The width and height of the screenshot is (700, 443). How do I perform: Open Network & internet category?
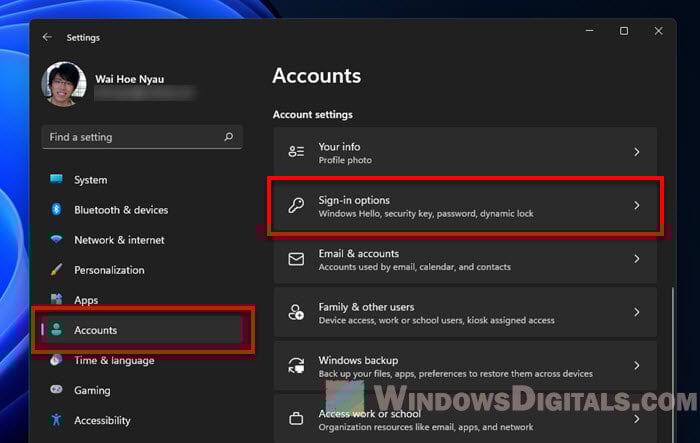point(142,240)
